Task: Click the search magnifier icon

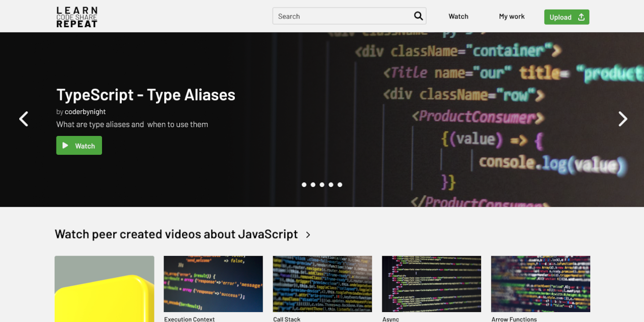Action: pos(418,16)
